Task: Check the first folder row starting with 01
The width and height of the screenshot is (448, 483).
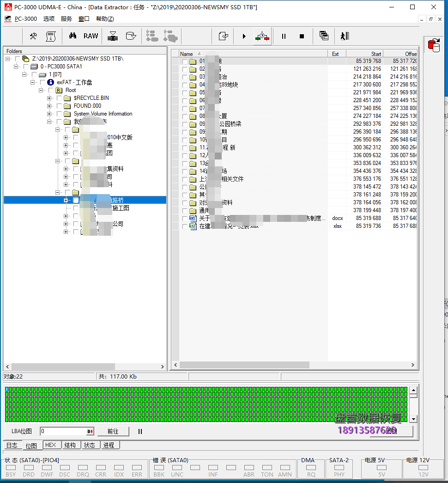Action: (185, 61)
